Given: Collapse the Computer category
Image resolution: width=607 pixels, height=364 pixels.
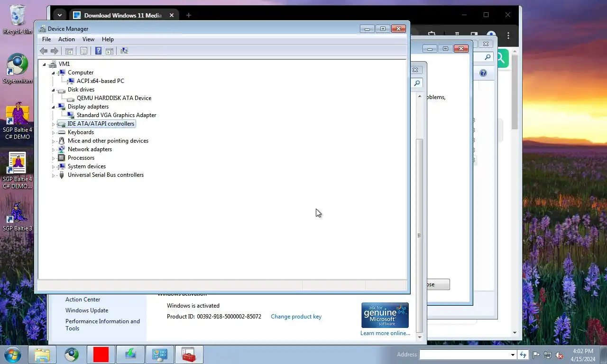Looking at the screenshot, I should pyautogui.click(x=53, y=73).
